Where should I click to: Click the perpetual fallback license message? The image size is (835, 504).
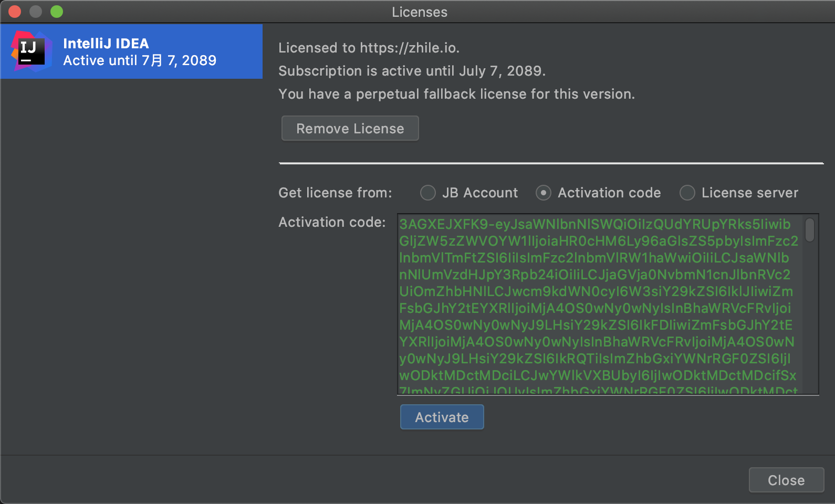[x=456, y=94]
